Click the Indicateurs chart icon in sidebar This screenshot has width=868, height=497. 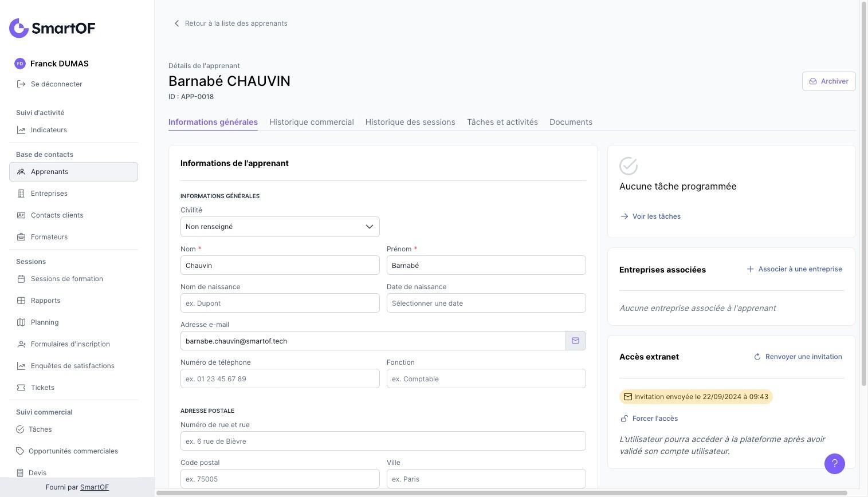(21, 130)
